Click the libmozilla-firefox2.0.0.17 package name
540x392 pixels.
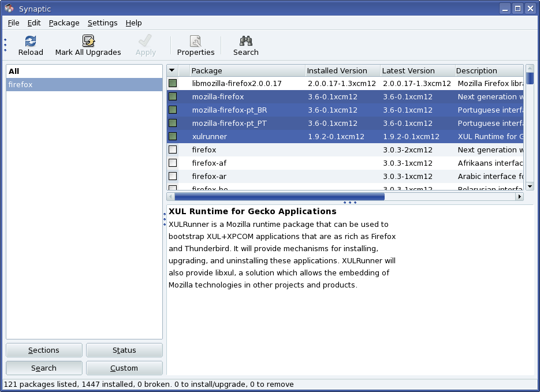tap(237, 84)
